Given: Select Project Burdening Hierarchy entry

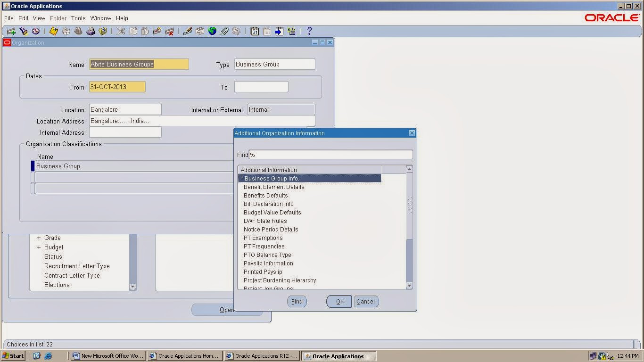Looking at the screenshot, I should (x=280, y=280).
